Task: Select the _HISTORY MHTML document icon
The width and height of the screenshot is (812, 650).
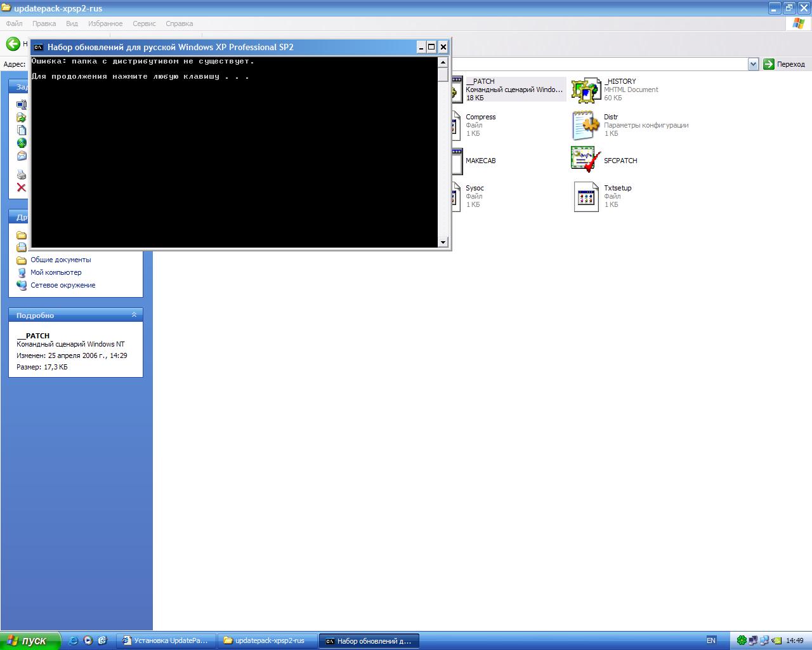Action: tap(586, 90)
